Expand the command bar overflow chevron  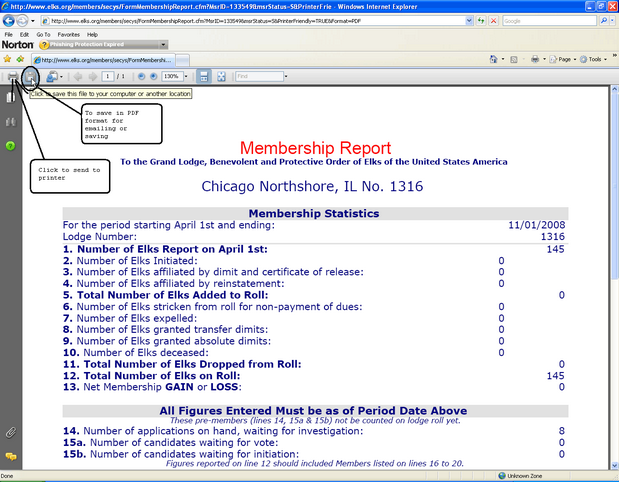615,55
